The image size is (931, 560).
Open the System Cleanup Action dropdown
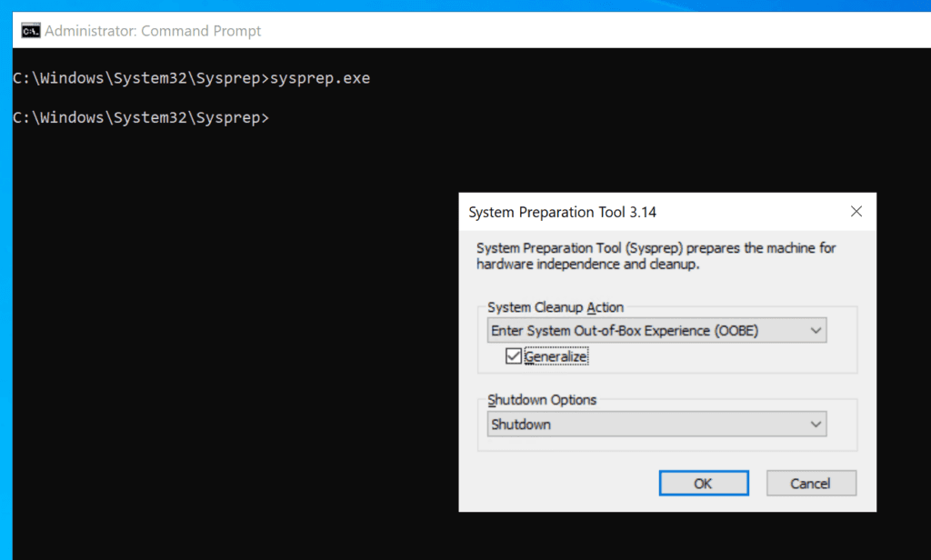pyautogui.click(x=656, y=331)
